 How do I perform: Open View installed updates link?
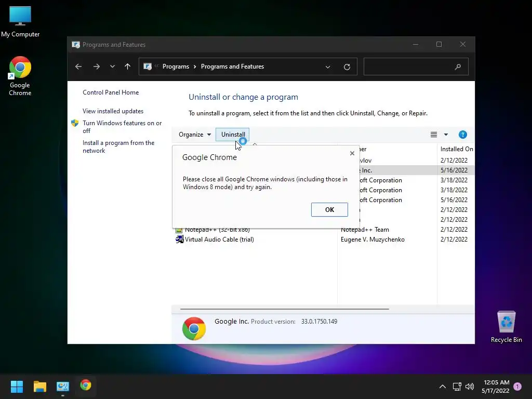113,111
